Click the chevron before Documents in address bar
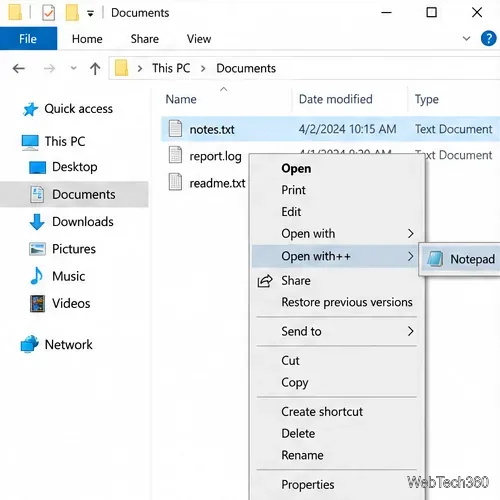 point(203,69)
